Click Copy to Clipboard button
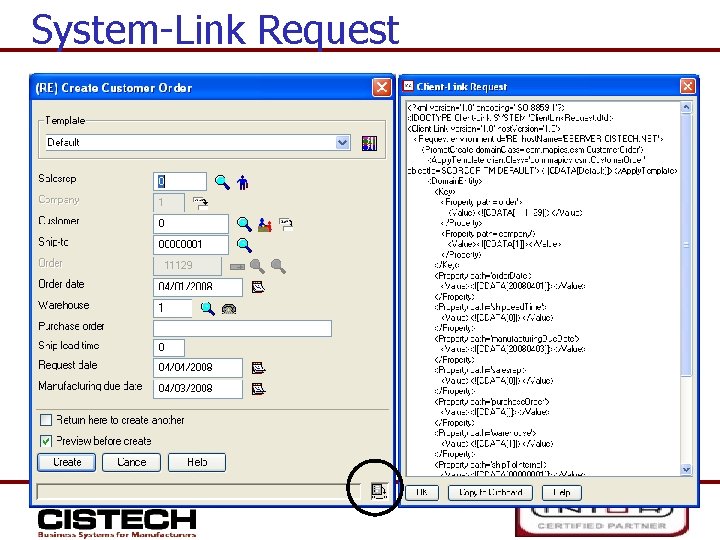The image size is (720, 540). click(490, 492)
